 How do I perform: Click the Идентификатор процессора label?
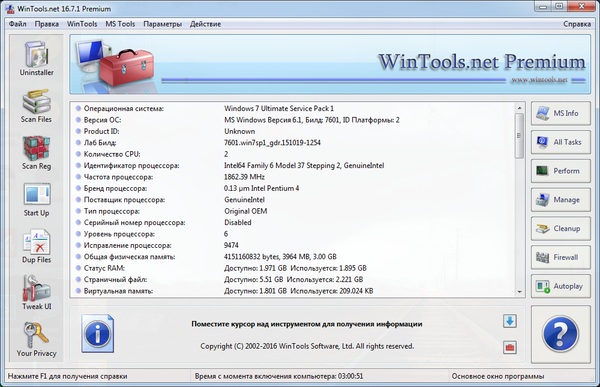pyautogui.click(x=131, y=165)
